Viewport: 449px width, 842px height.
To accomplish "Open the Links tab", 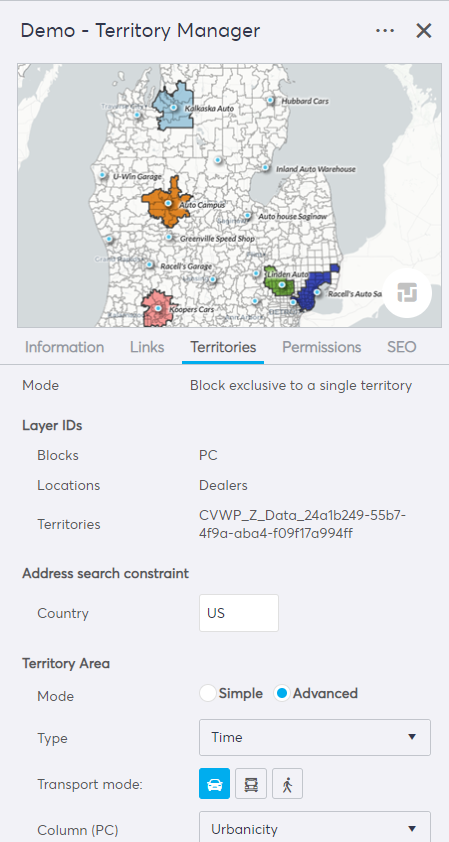I will click(x=147, y=347).
